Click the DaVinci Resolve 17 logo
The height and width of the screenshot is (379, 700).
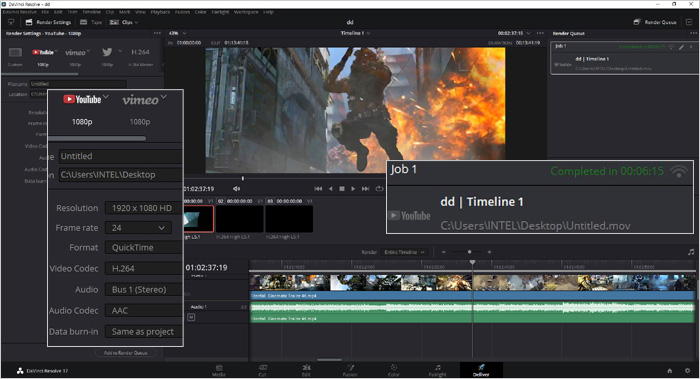[43, 371]
